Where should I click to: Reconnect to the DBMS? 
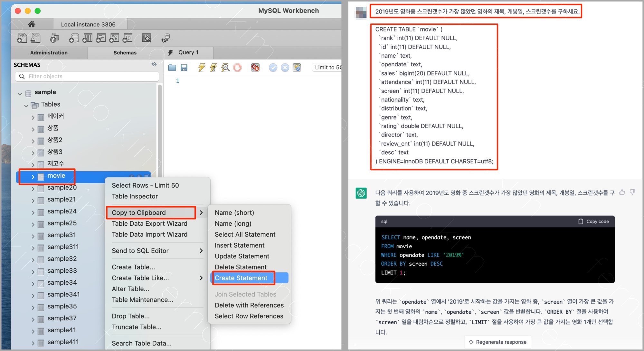pos(166,38)
